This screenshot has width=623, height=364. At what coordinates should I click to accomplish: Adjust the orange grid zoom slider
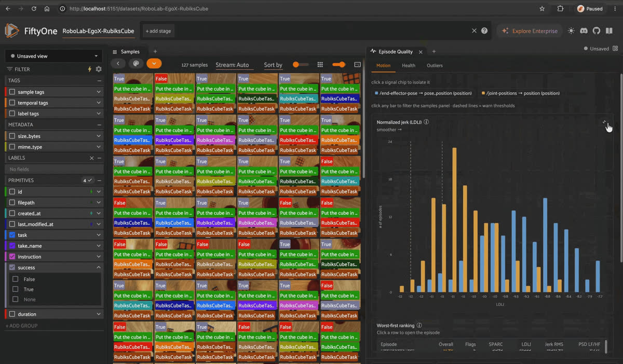[x=338, y=65]
